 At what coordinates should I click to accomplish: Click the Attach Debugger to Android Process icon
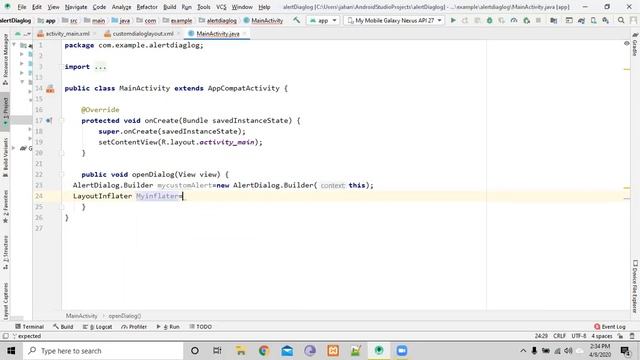tap(527, 20)
